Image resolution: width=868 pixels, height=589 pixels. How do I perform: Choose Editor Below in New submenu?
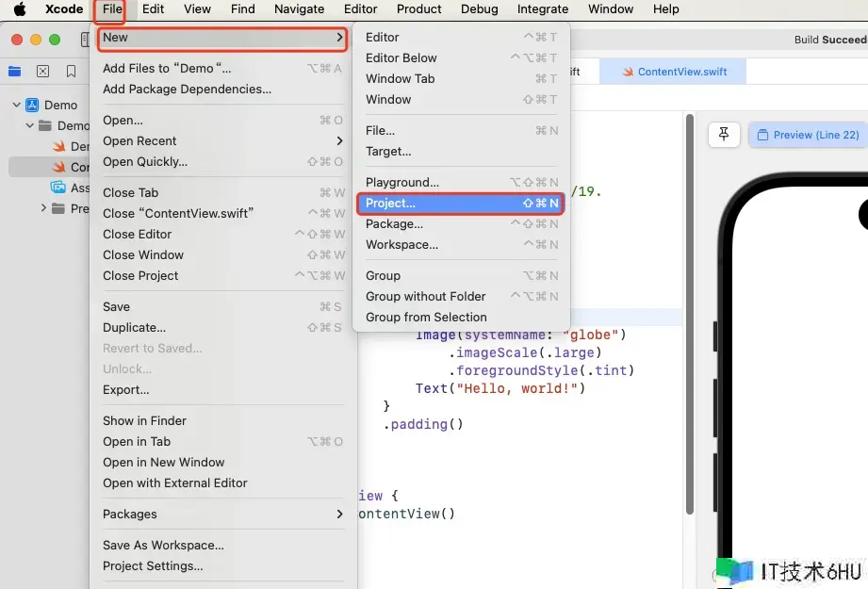[461, 58]
